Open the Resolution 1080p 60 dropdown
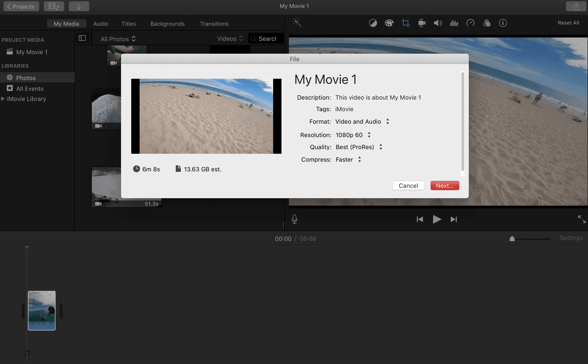 click(353, 135)
